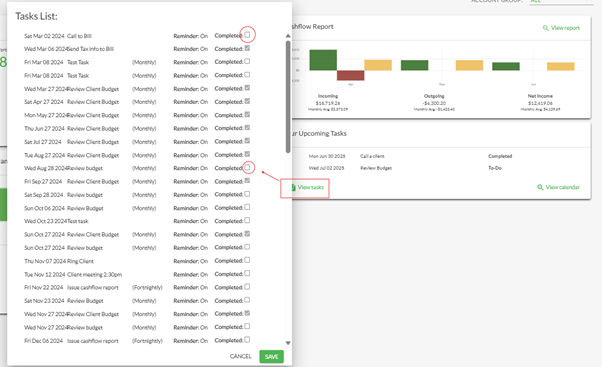This screenshot has width=602, height=367.
Task: Check Completed for Client meeting 2:30pm
Action: pyautogui.click(x=247, y=273)
